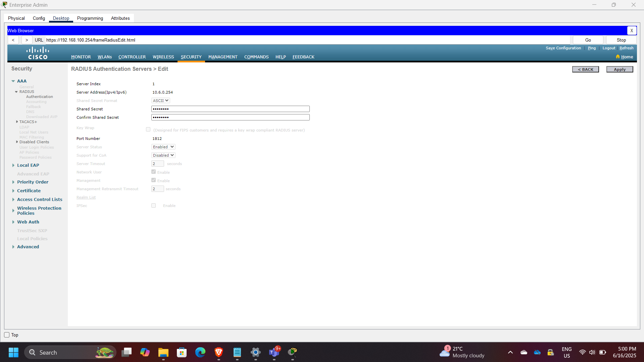
Task: Click inside the Shared Secret field
Action: click(x=230, y=109)
